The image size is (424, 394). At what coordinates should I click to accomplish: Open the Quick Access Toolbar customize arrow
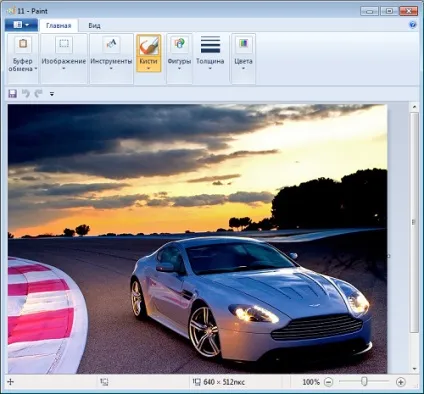pyautogui.click(x=52, y=94)
